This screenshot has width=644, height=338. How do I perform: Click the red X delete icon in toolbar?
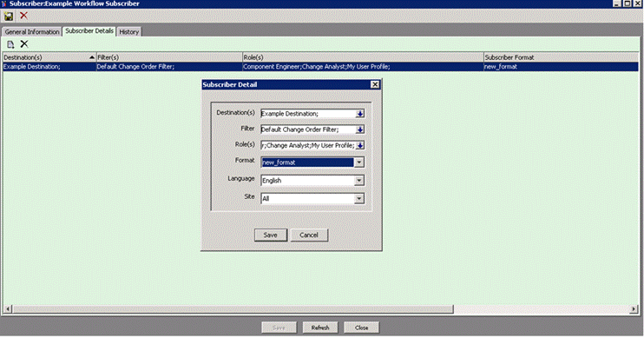23,16
